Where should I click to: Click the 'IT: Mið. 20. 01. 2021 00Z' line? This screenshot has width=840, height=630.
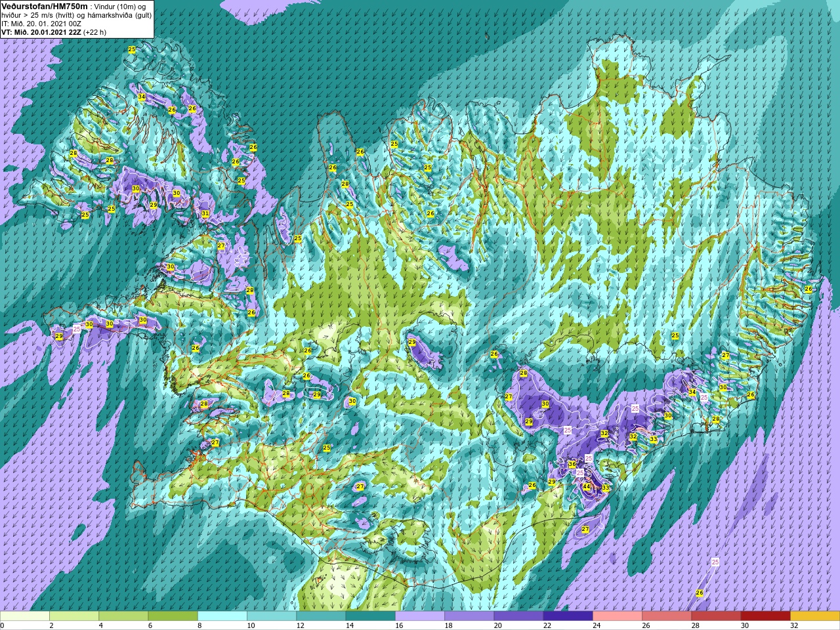[x=41, y=23]
